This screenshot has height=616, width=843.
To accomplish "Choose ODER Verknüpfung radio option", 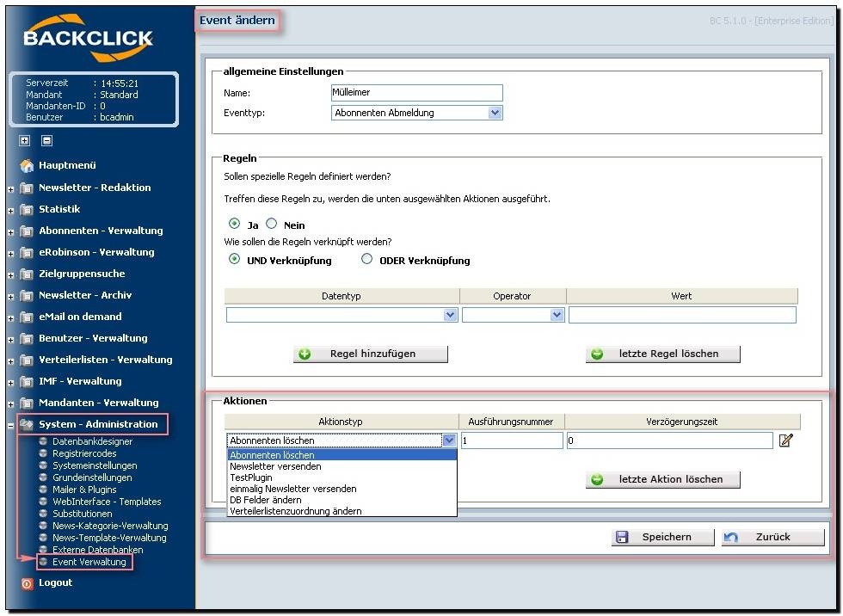I will click(x=366, y=259).
